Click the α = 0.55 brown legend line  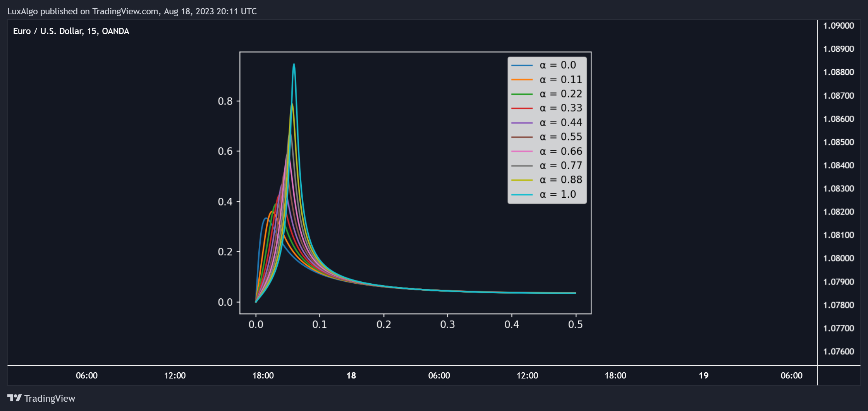[x=522, y=137]
